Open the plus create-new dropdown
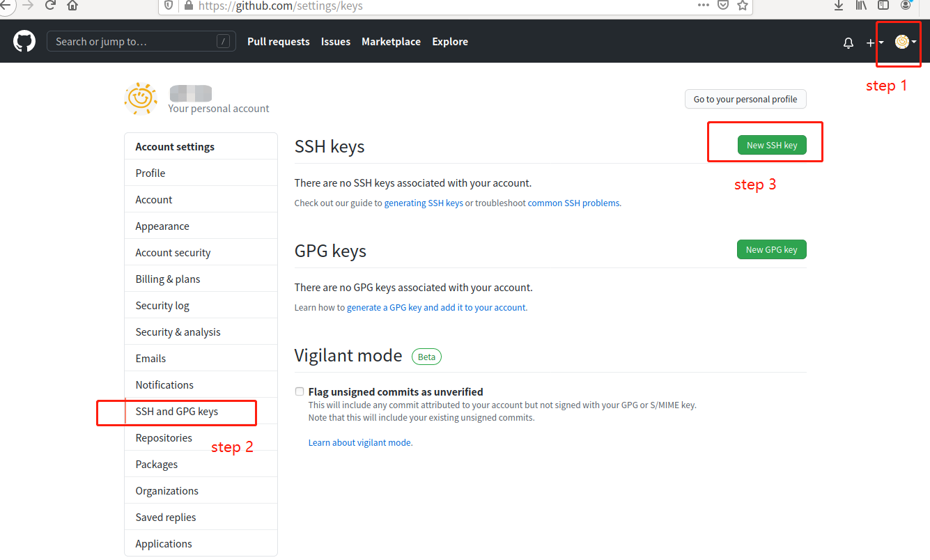 pos(875,42)
